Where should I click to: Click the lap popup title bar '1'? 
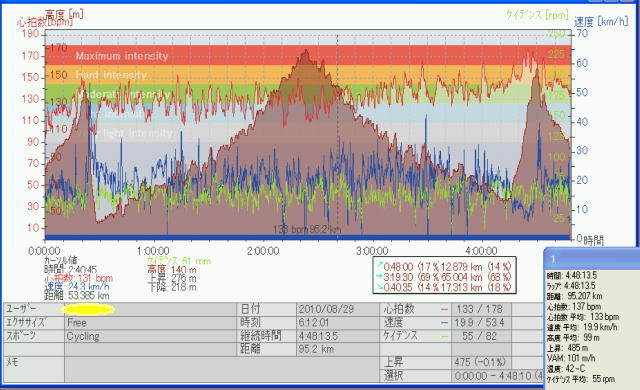point(592,259)
